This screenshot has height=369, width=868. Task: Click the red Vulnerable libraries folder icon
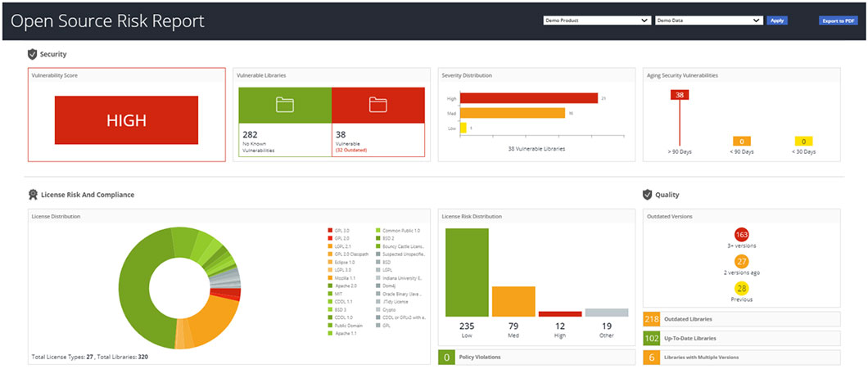point(377,105)
